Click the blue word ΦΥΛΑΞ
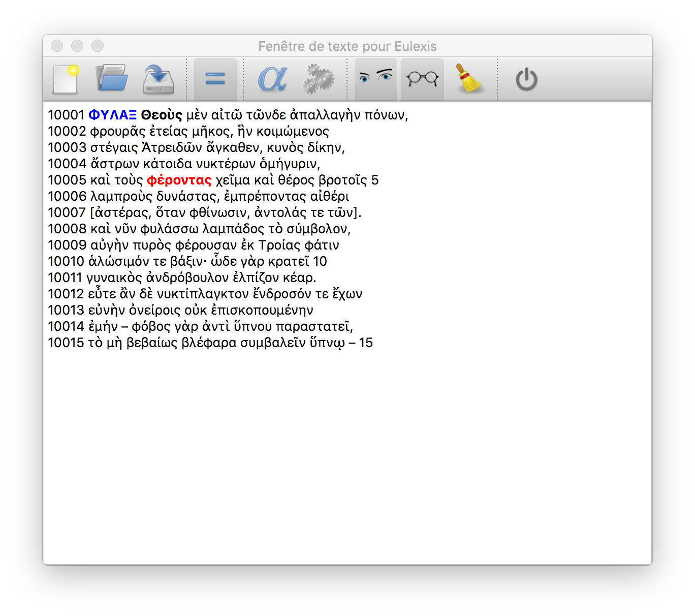Image resolution: width=695 pixels, height=616 pixels. (x=112, y=115)
